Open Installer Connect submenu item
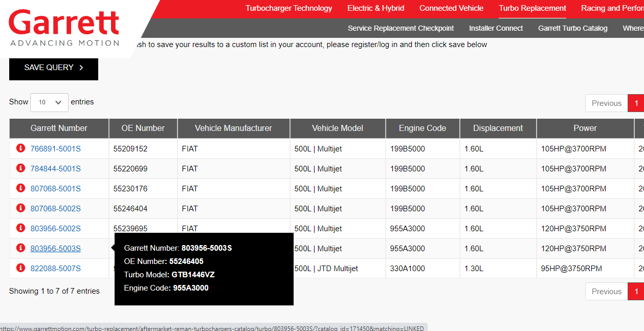 (496, 28)
